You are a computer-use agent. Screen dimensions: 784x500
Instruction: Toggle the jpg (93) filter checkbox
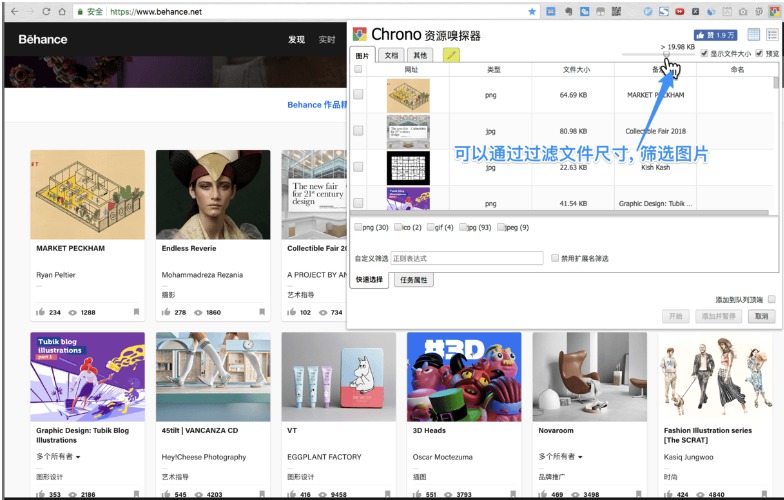(x=462, y=227)
